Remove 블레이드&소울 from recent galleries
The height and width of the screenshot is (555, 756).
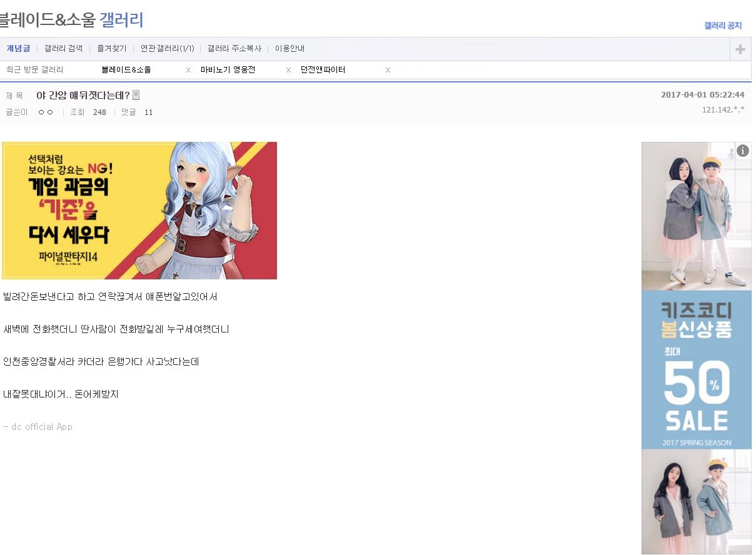[188, 70]
